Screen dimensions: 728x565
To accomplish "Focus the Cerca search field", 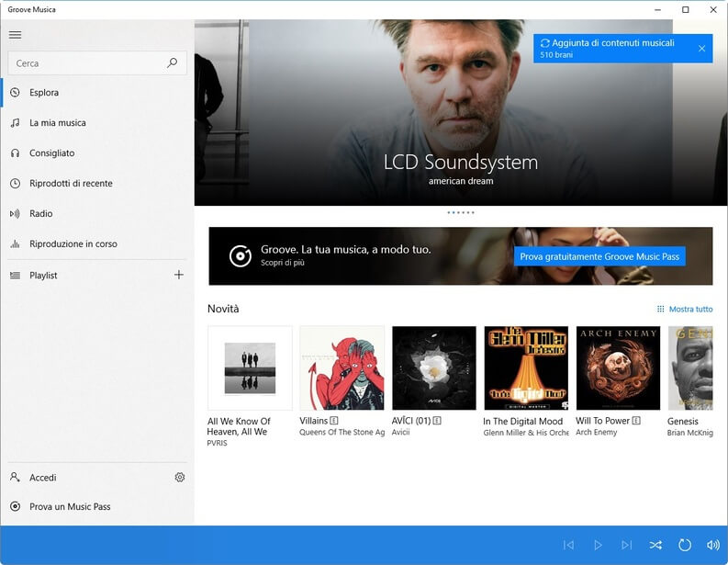I will pyautogui.click(x=97, y=62).
